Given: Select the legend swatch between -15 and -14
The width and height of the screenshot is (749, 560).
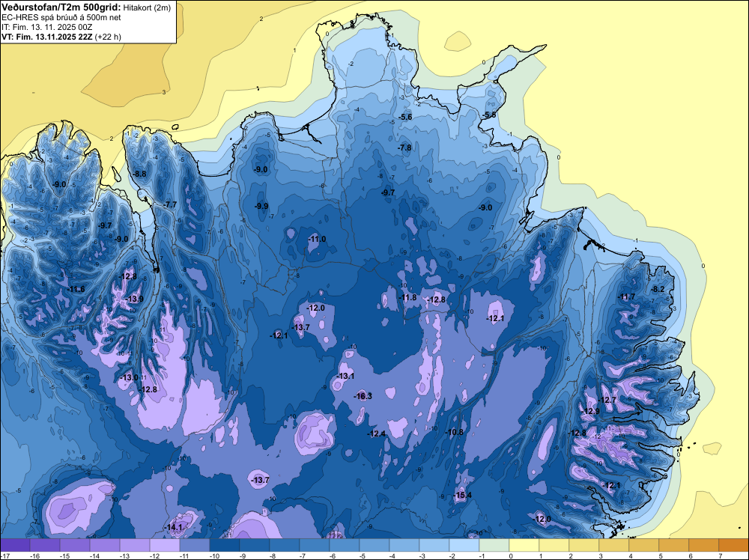Looking at the screenshot, I should pos(74,545).
